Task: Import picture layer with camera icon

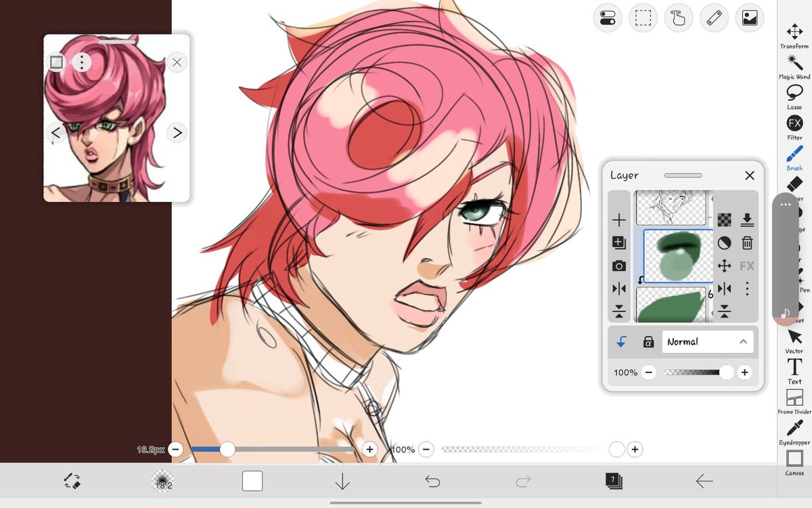Action: point(619,266)
